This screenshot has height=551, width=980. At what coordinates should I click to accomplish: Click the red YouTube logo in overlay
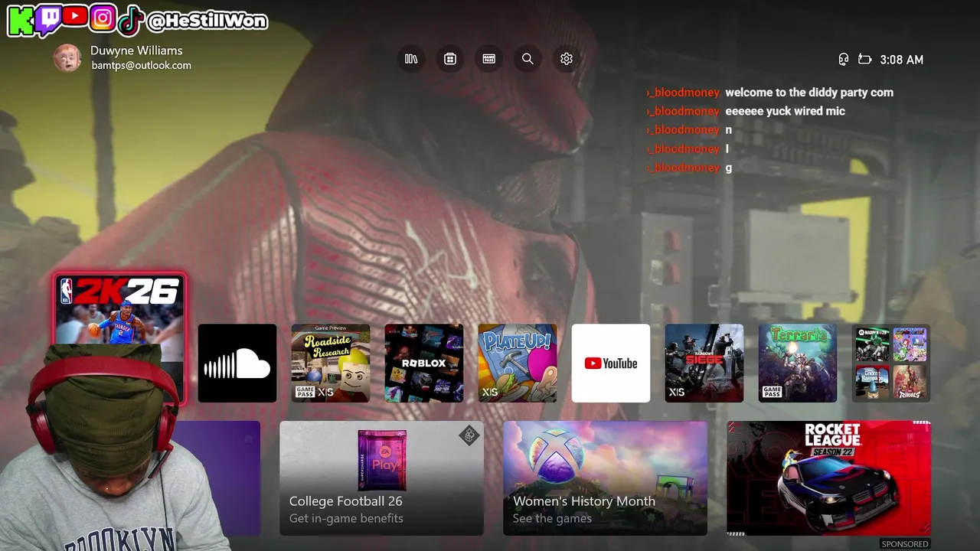75,15
